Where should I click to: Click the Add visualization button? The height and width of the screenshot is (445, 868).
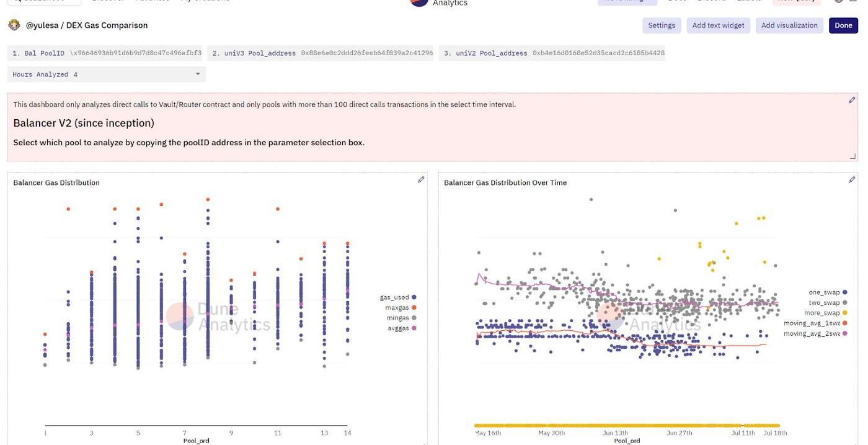click(789, 25)
